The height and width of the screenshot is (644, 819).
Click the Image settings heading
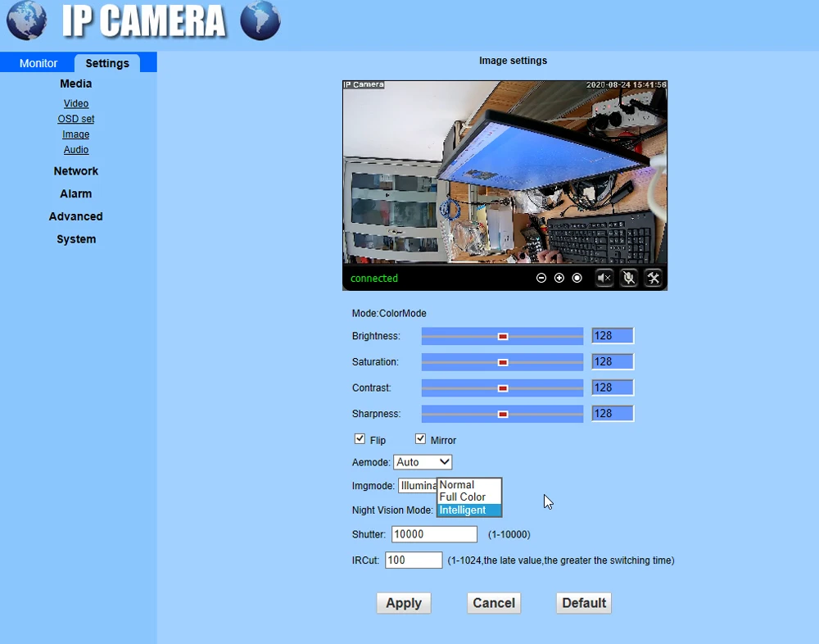(x=513, y=61)
